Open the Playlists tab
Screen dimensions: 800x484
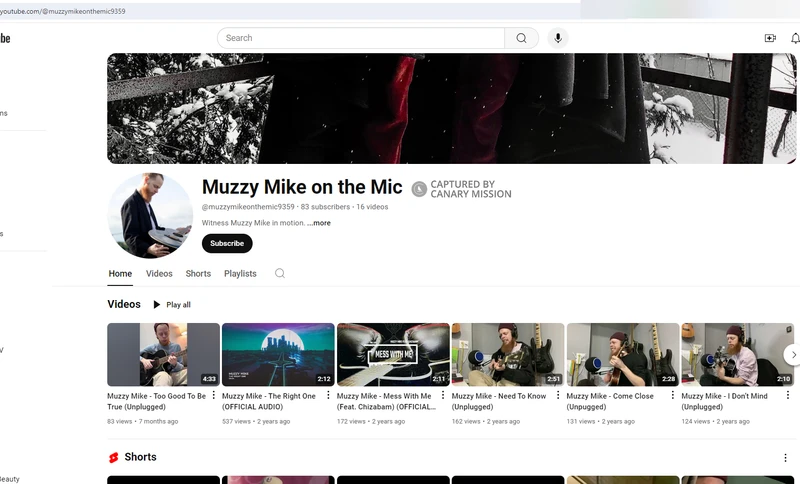click(240, 274)
